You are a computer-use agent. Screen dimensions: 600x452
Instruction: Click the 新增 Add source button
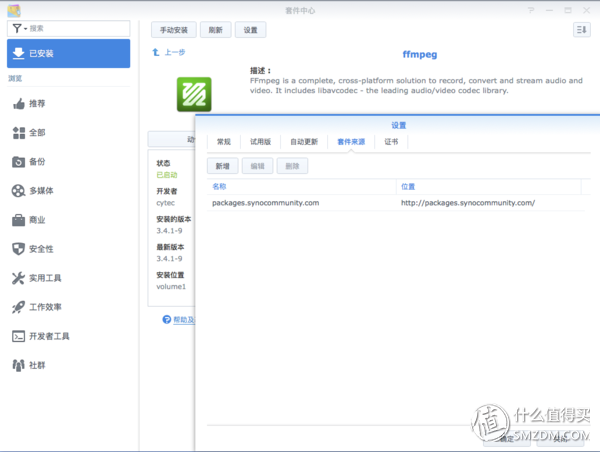pyautogui.click(x=222, y=166)
